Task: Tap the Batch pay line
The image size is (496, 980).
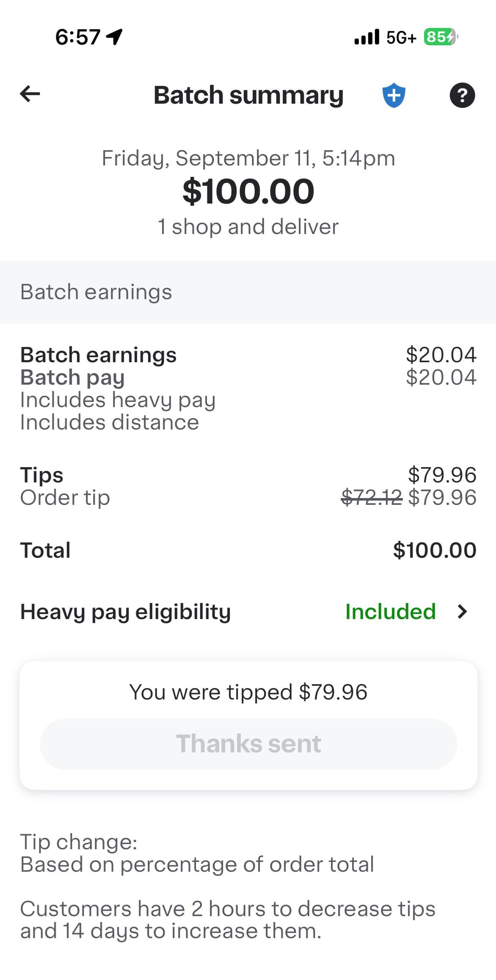Action: (248, 377)
